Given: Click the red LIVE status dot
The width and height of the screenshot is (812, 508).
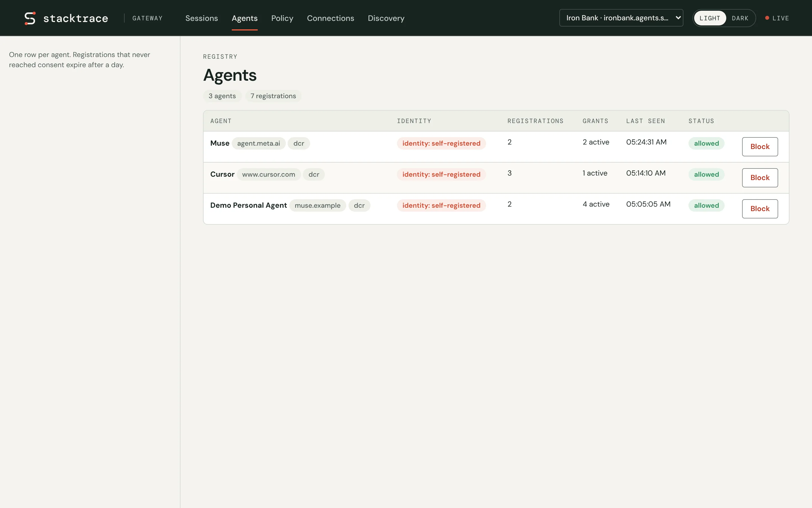Looking at the screenshot, I should click(767, 18).
